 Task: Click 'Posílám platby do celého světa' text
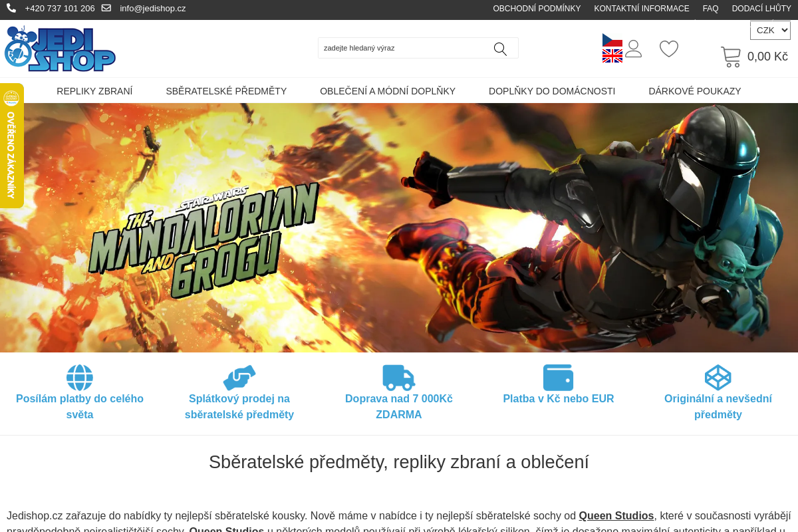tap(80, 406)
